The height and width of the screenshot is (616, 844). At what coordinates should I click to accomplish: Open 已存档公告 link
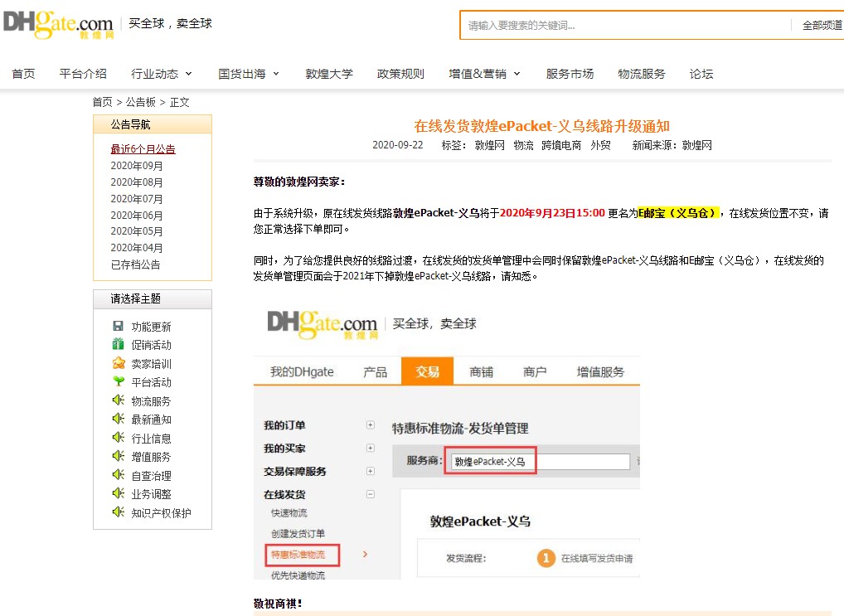136,264
